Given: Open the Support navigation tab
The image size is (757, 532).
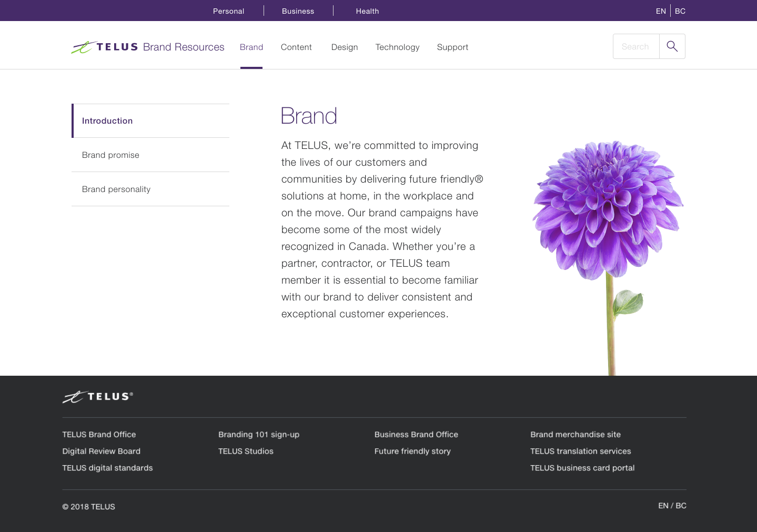Looking at the screenshot, I should pyautogui.click(x=452, y=47).
